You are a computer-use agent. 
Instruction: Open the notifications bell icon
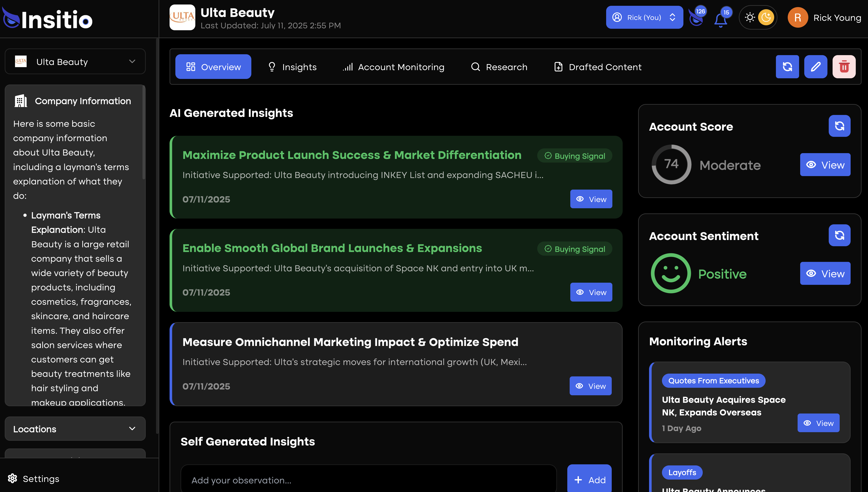[720, 20]
